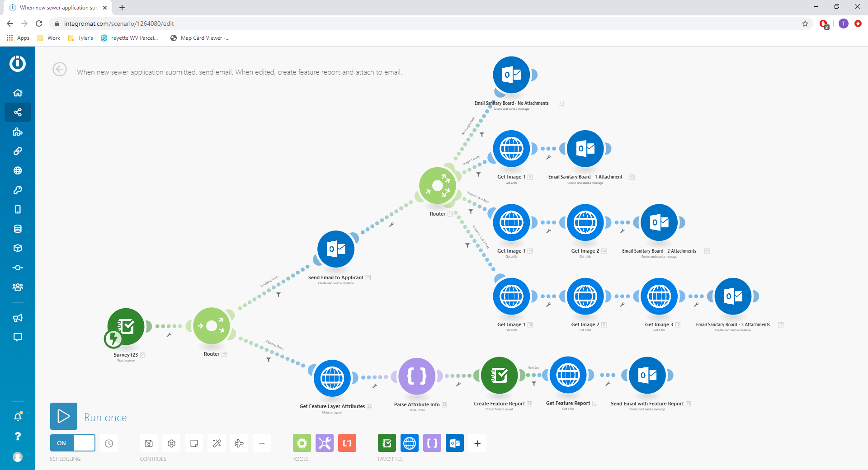Image resolution: width=868 pixels, height=470 pixels.
Task: Open Data structures cube icon in sidebar
Action: [x=18, y=248]
